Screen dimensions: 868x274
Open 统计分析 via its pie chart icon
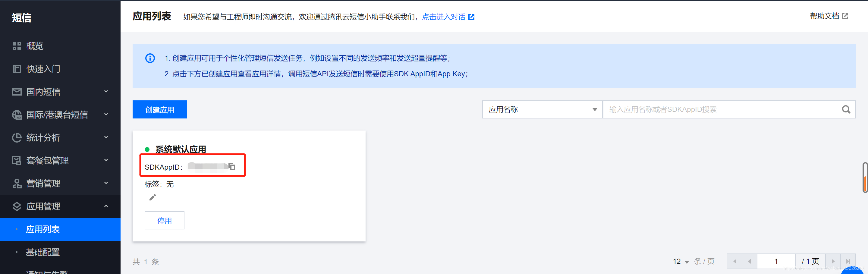pyautogui.click(x=17, y=137)
